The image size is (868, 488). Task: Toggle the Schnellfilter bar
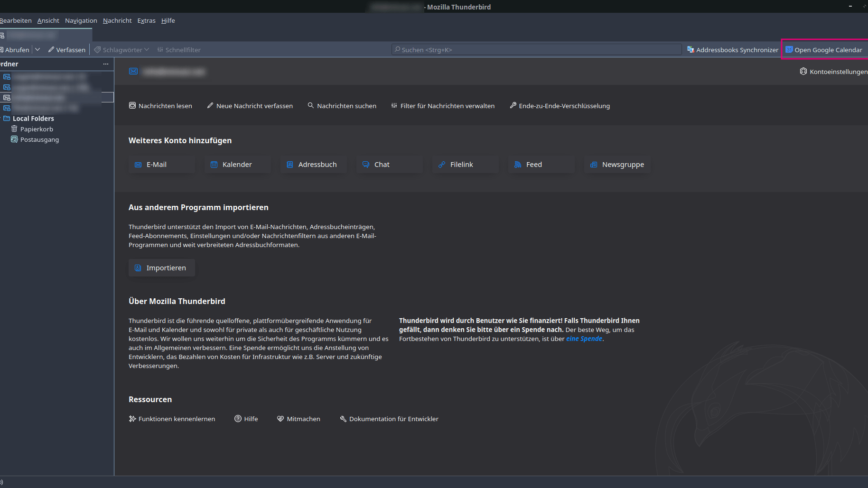coord(179,50)
